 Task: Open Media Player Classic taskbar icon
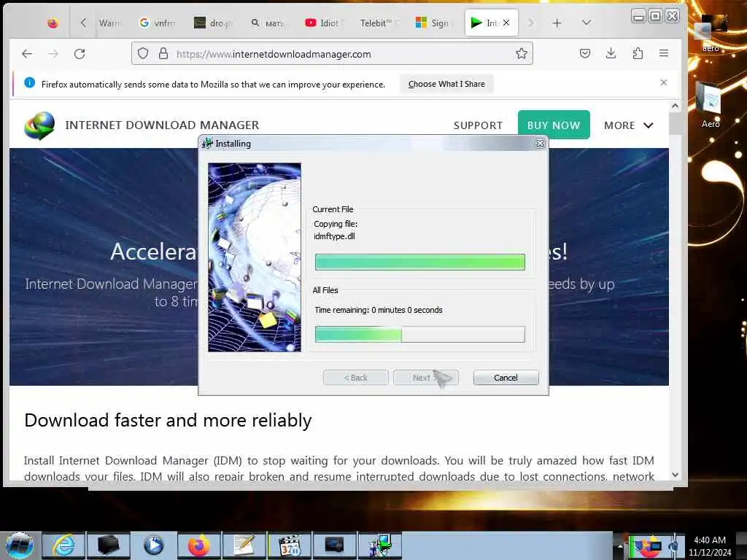click(x=290, y=545)
